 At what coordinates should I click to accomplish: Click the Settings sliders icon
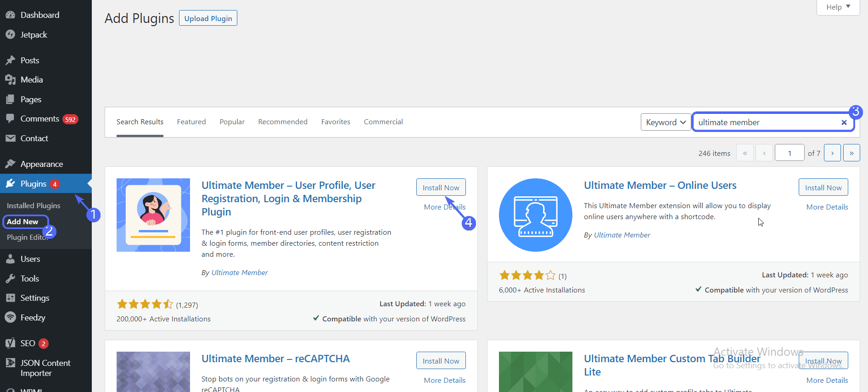[10, 298]
